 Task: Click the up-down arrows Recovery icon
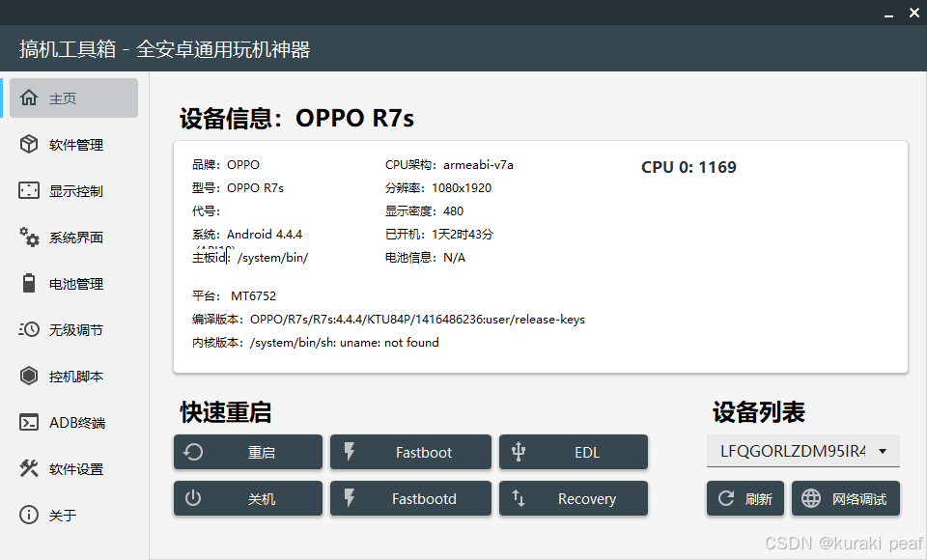click(519, 498)
